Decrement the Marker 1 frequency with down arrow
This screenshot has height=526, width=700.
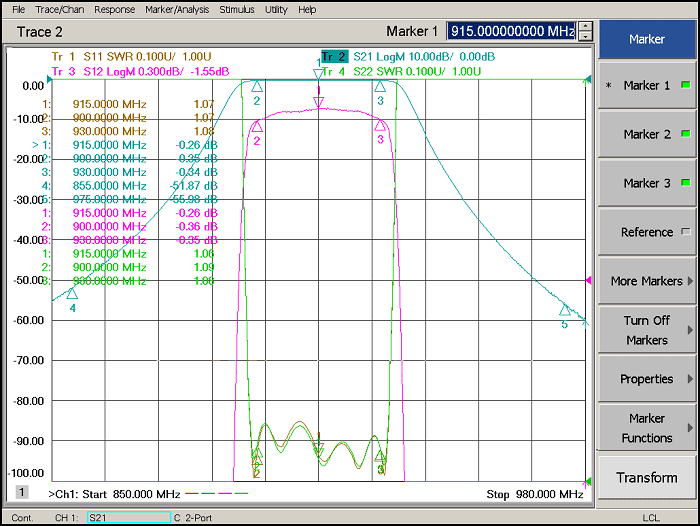pos(585,36)
